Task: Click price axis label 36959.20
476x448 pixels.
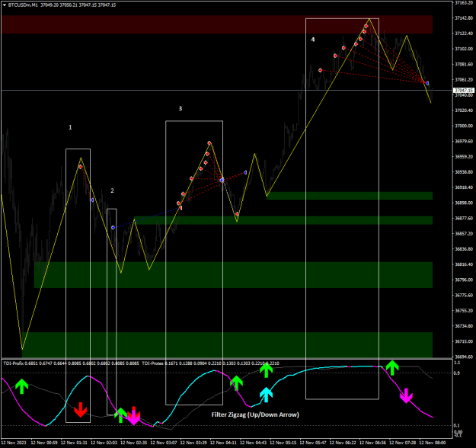Action: coord(464,157)
